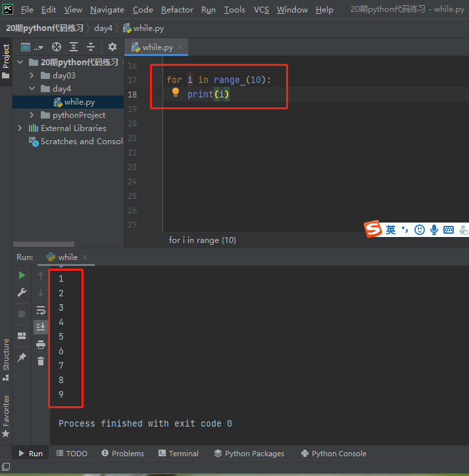Image resolution: width=469 pixels, height=476 pixels.
Task: Expand the day03 folder
Action: pyautogui.click(x=32, y=75)
